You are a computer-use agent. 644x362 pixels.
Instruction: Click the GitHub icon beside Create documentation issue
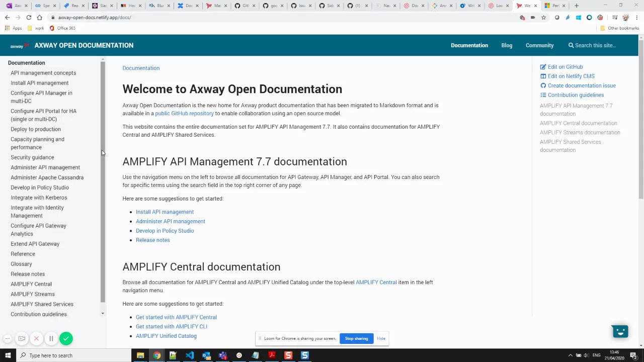coord(543,85)
